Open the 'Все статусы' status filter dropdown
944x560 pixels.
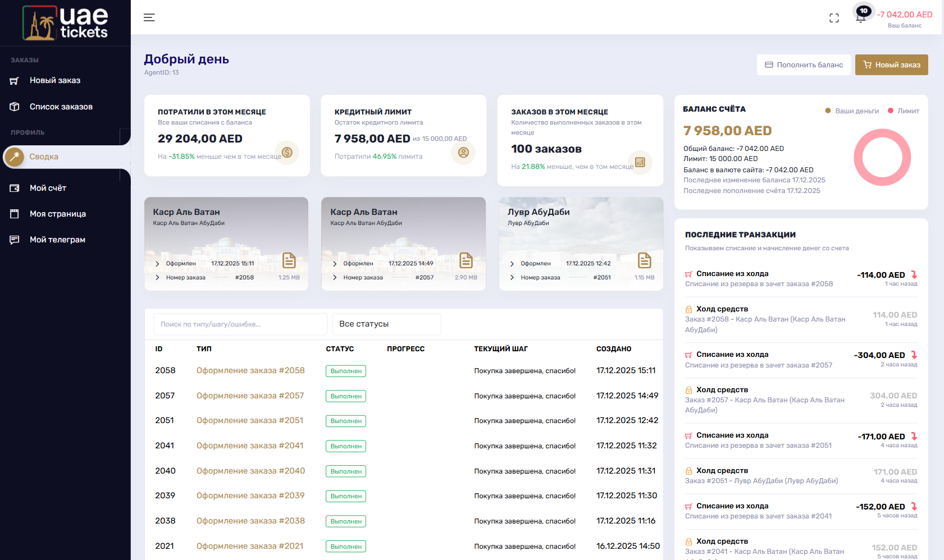pyautogui.click(x=386, y=324)
